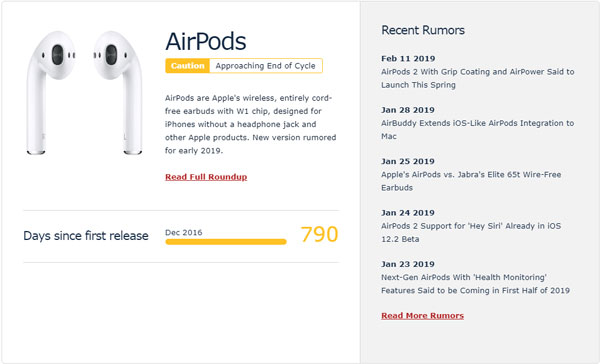Open Apple's AirPods vs. Jabra's Elite 65t article
This screenshot has height=364, width=600.
pyautogui.click(x=471, y=181)
